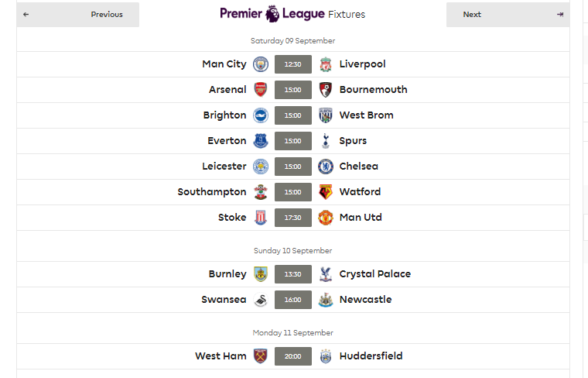Open the Crystal Palace team link
The image size is (588, 378).
(x=375, y=274)
